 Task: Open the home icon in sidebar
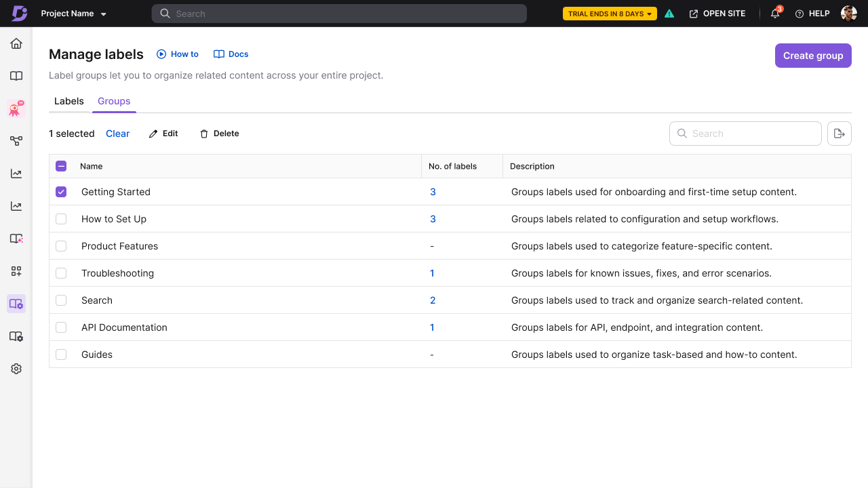[x=16, y=43]
